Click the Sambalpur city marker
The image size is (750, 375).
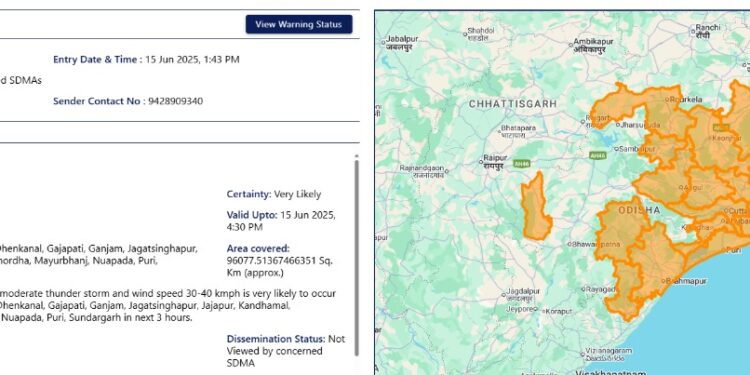pos(617,149)
